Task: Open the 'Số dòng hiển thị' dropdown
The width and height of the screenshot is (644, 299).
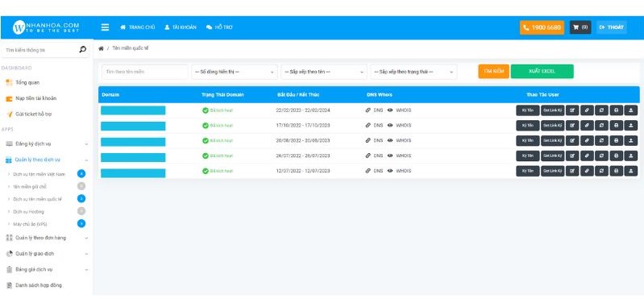Action: pos(235,72)
